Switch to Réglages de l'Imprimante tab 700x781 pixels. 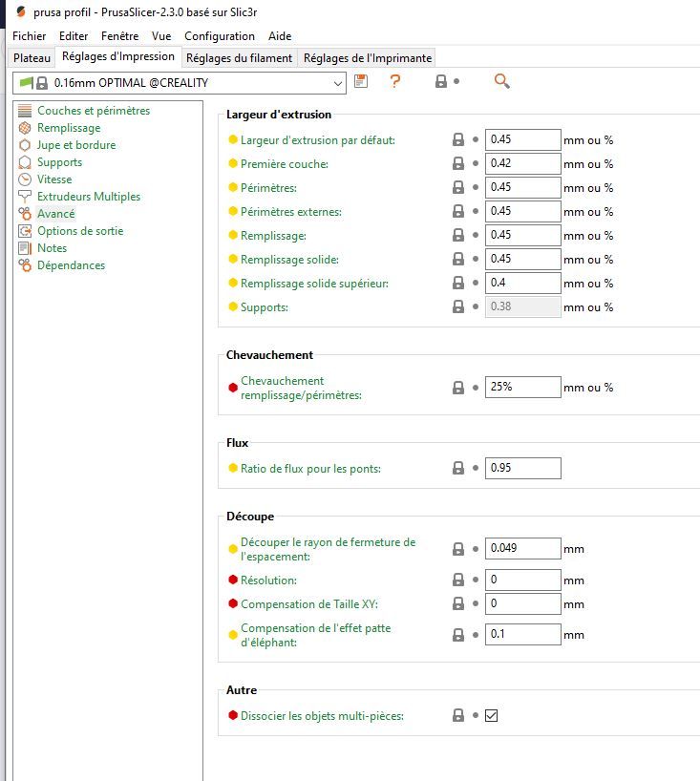pyautogui.click(x=367, y=58)
